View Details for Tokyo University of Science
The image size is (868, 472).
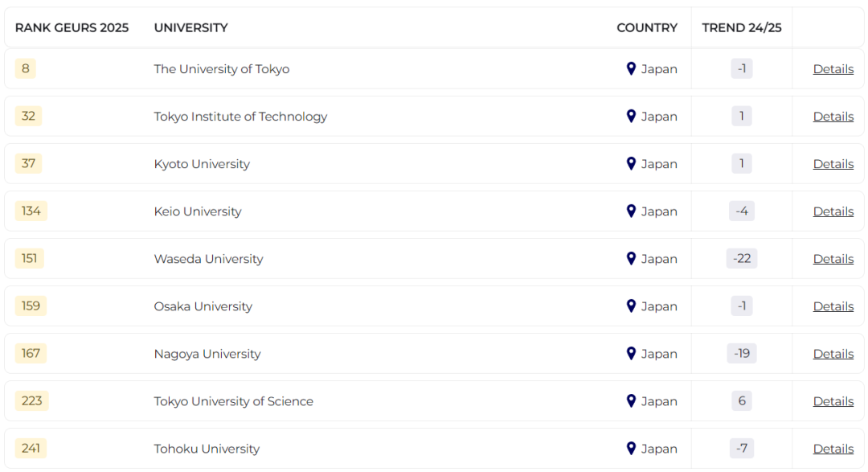click(x=833, y=401)
